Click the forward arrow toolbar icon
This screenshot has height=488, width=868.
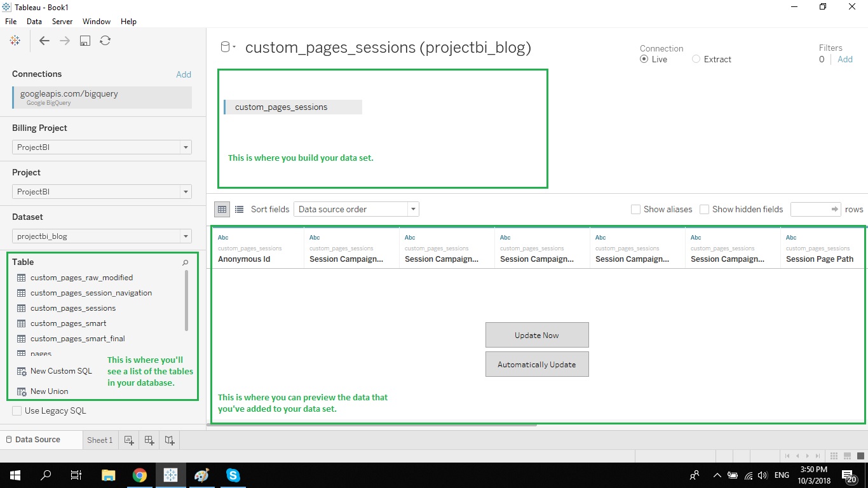click(x=65, y=41)
